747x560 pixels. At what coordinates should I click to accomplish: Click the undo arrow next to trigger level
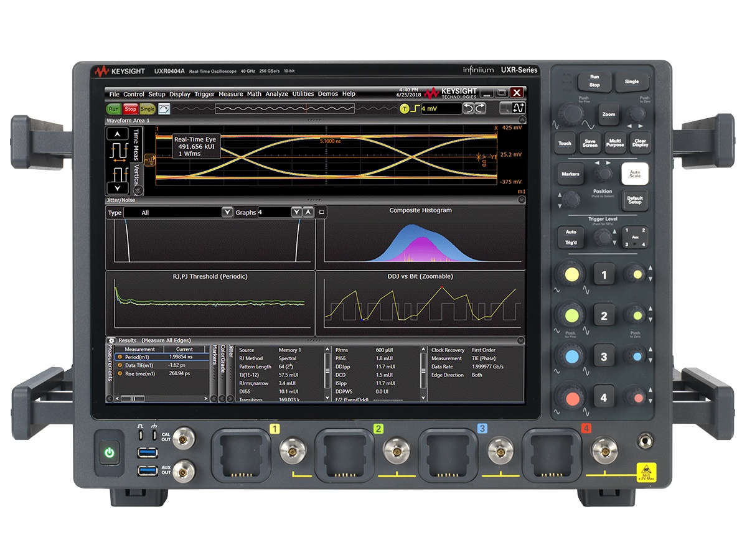[469, 108]
